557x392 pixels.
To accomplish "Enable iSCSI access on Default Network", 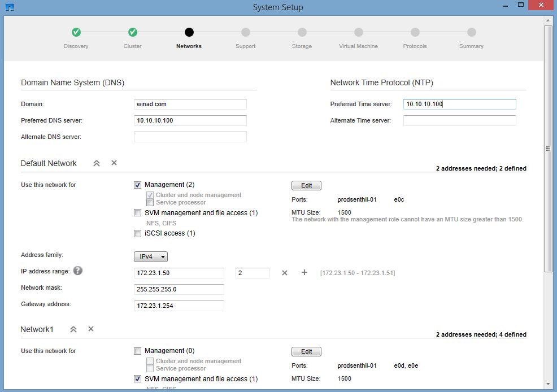I will click(x=137, y=233).
